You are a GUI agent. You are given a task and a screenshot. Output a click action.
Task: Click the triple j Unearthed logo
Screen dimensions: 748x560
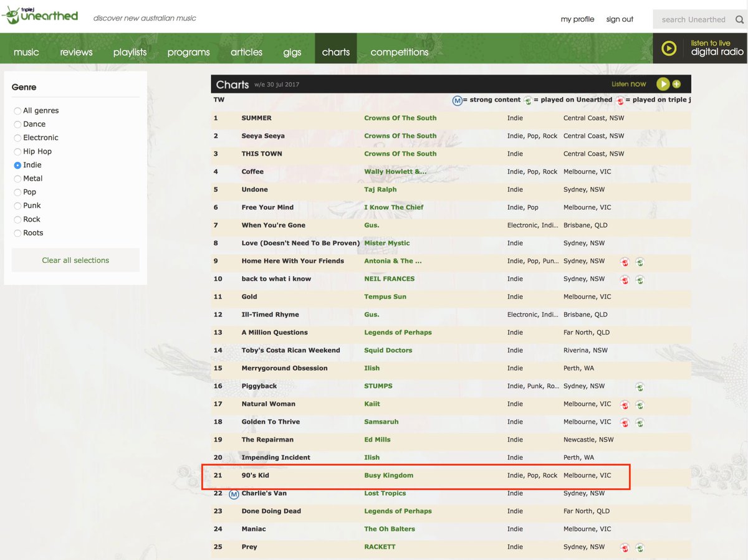pos(40,15)
